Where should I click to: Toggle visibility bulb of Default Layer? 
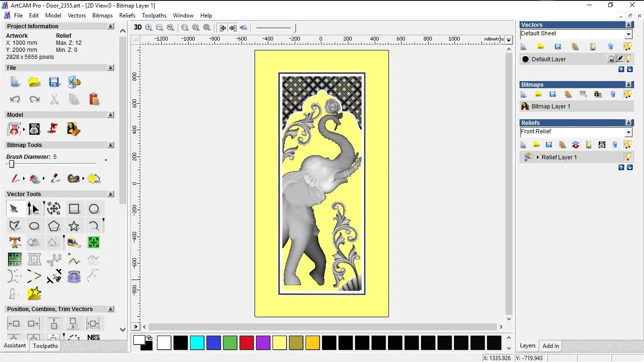click(628, 59)
